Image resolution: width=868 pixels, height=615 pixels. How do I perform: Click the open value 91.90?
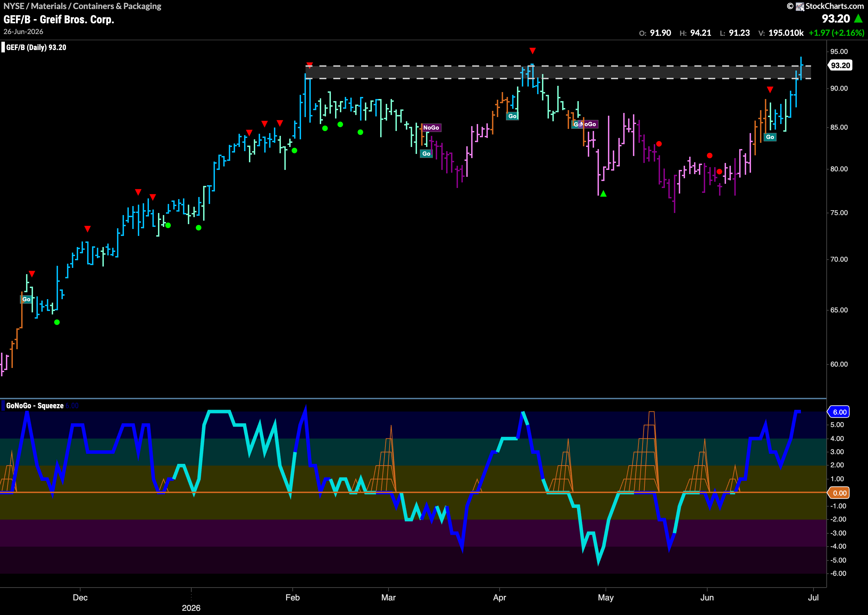660,33
